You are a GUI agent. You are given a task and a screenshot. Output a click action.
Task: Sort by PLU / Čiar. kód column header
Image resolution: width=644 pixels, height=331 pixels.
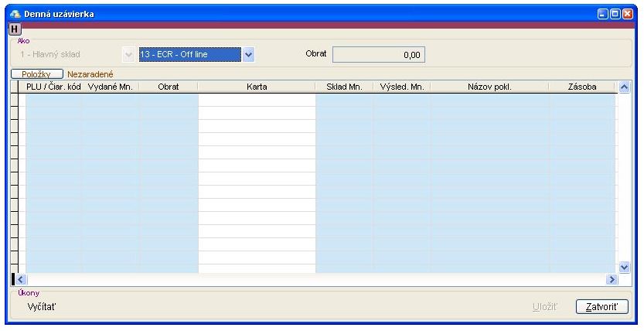[53, 87]
